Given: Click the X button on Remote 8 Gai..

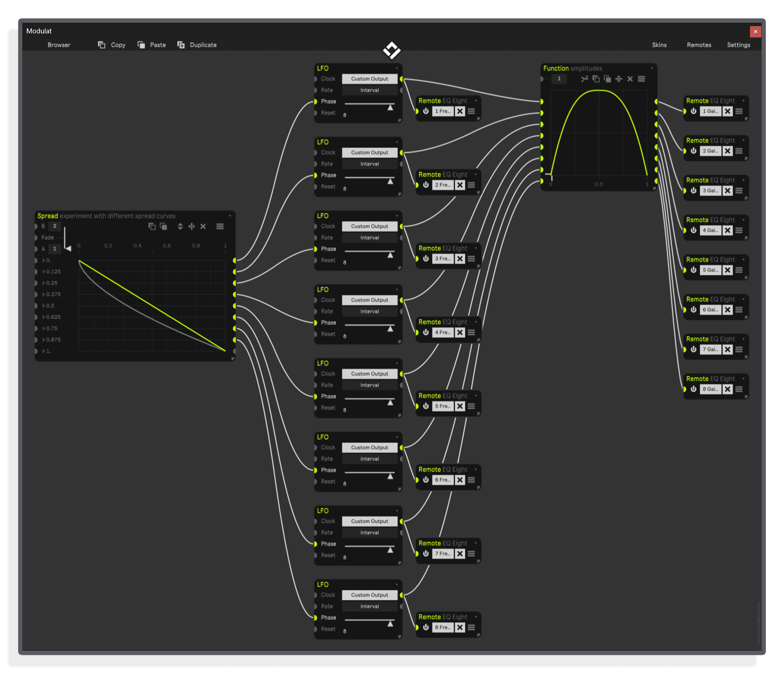Looking at the screenshot, I should (727, 389).
